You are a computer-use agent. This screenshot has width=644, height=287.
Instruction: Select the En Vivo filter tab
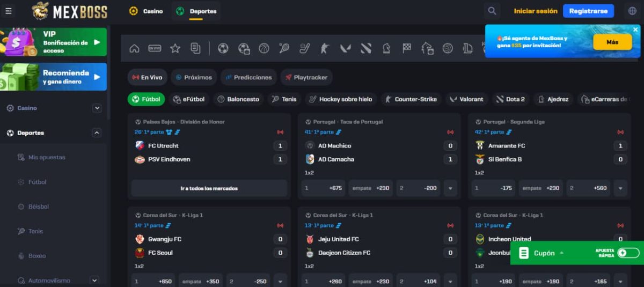pyautogui.click(x=148, y=77)
